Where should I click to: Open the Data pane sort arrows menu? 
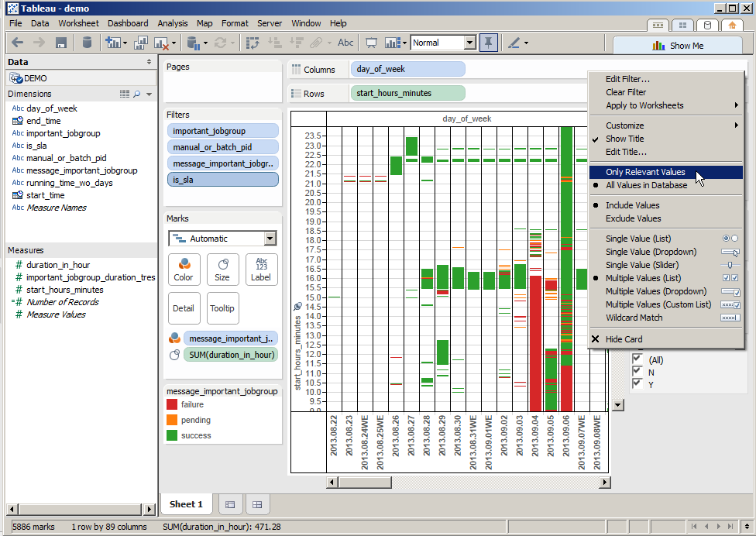149,62
